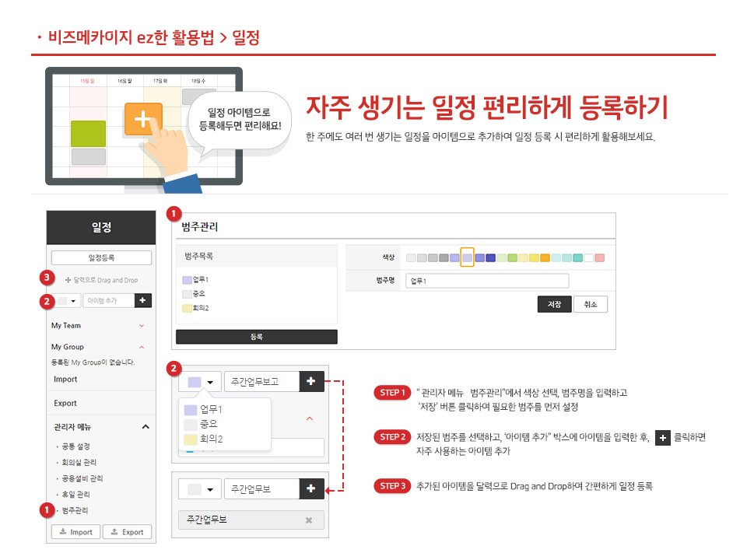Viewport: 747px width, 560px height.
Task: Choose 회의2 in the color dropdown popup
Action: click(x=203, y=439)
